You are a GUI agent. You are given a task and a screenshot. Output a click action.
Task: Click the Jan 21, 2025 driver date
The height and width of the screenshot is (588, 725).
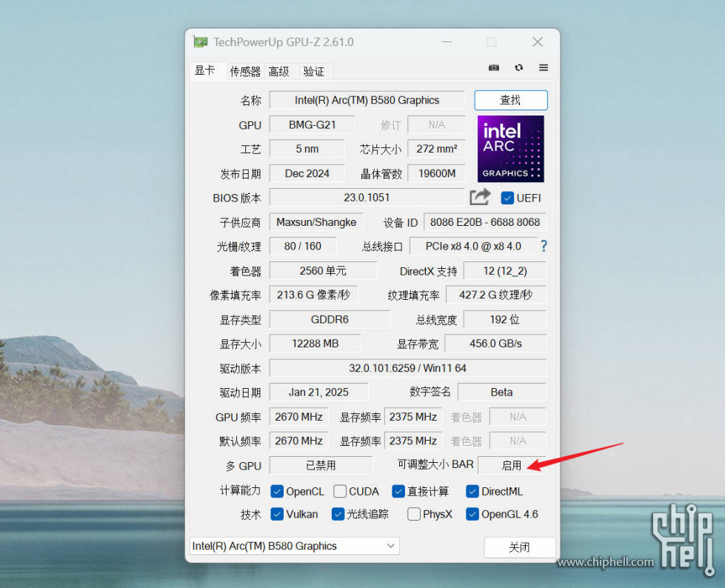pos(318,392)
